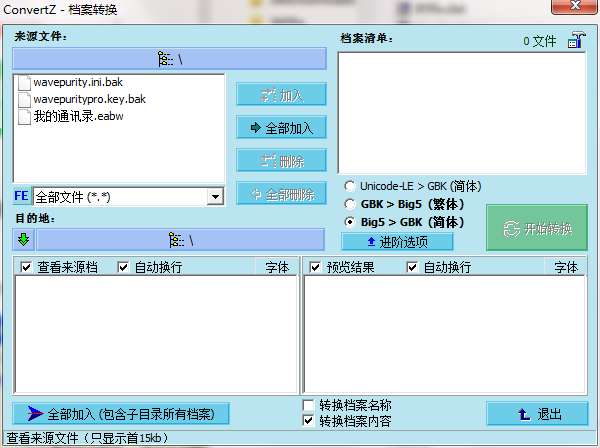The height and width of the screenshot is (448, 600).
Task: Toggle 预览结果 checkbox
Action: coord(315,267)
